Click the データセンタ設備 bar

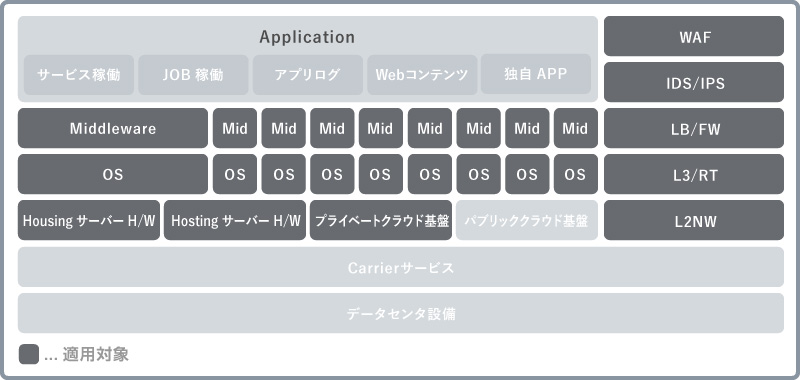401,313
